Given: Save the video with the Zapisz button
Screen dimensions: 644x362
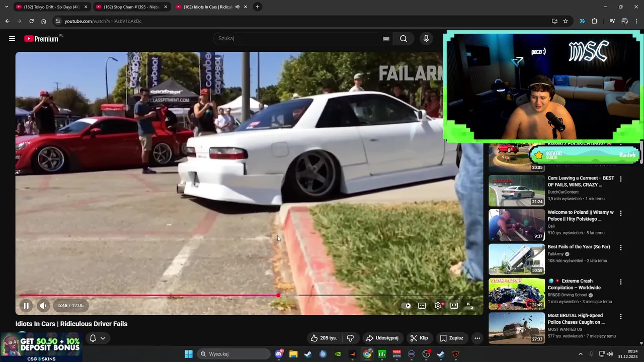Looking at the screenshot, I should tap(452, 338).
